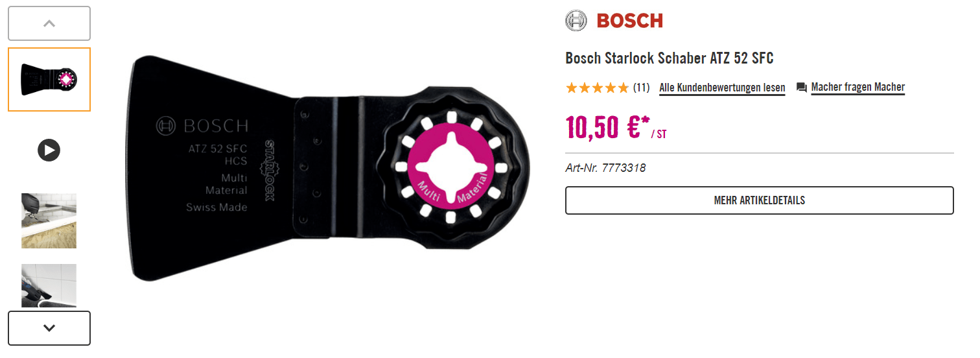Click the large scraper product image
980x358 pixels.
point(329,168)
